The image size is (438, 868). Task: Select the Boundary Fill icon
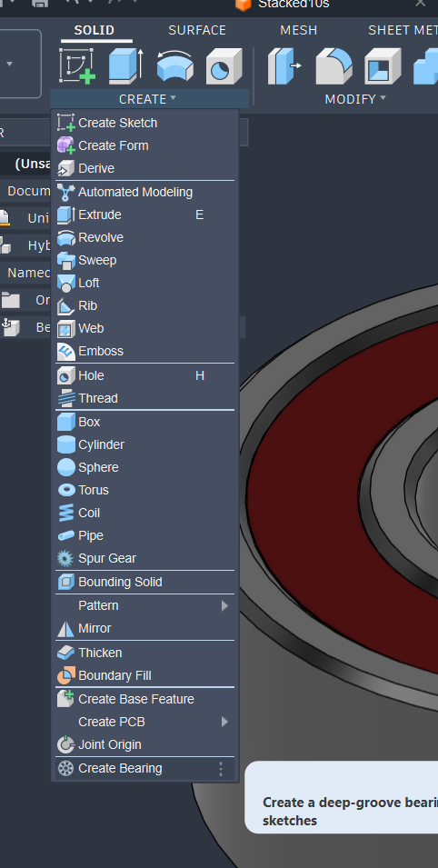(66, 675)
